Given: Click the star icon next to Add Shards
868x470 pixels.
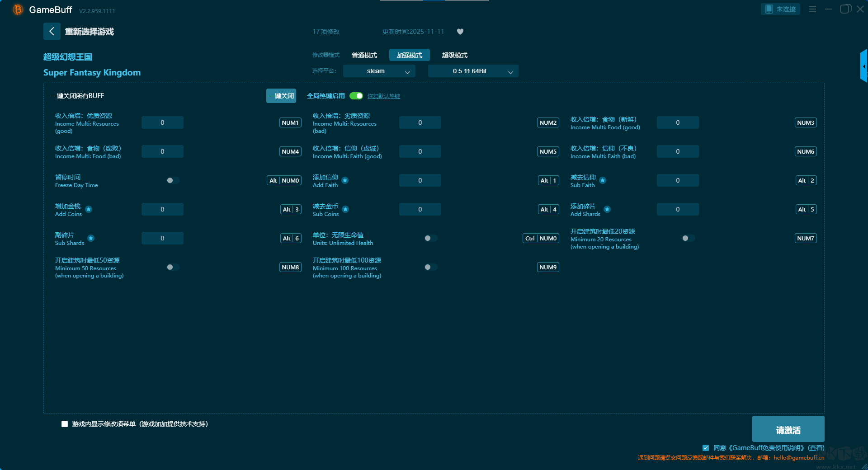Looking at the screenshot, I should coord(607,209).
